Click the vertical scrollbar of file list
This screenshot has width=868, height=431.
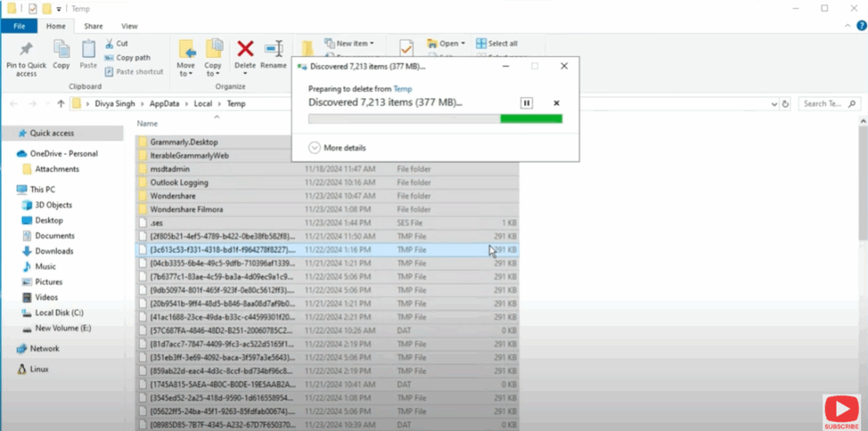tap(863, 183)
